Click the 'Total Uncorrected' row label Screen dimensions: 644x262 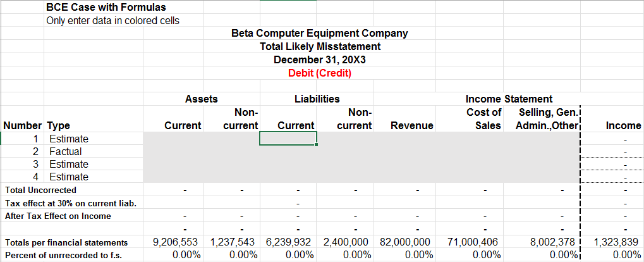pos(40,190)
